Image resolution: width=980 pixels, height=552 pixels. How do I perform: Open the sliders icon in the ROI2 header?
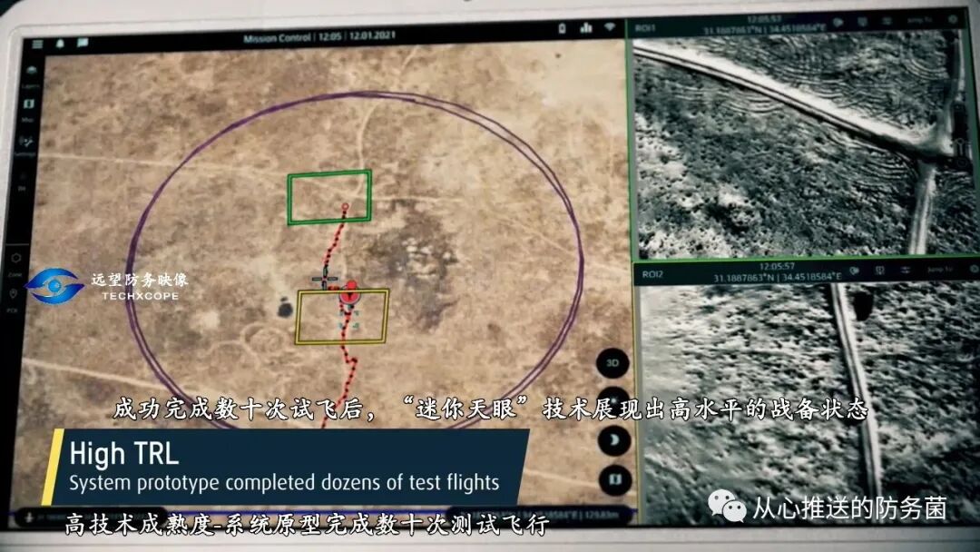coord(905,270)
